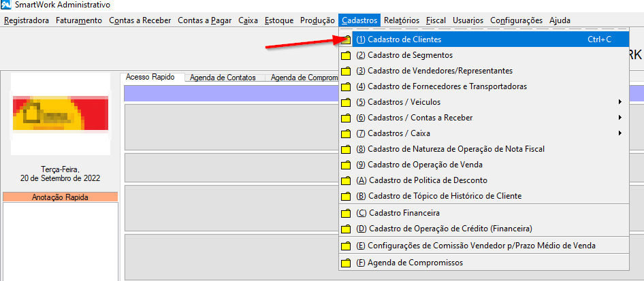Switch to Agenda de Contatos tab
644x281 pixels.
(x=223, y=78)
